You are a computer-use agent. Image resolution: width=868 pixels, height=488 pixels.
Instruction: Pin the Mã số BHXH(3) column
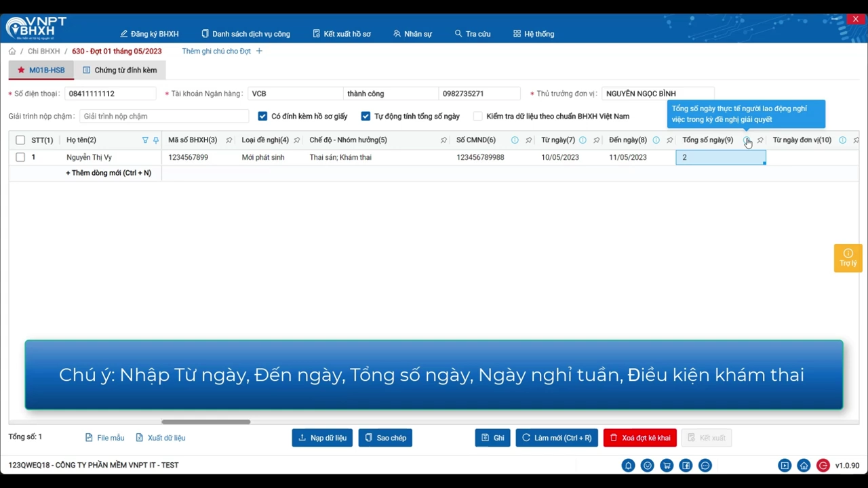point(229,140)
